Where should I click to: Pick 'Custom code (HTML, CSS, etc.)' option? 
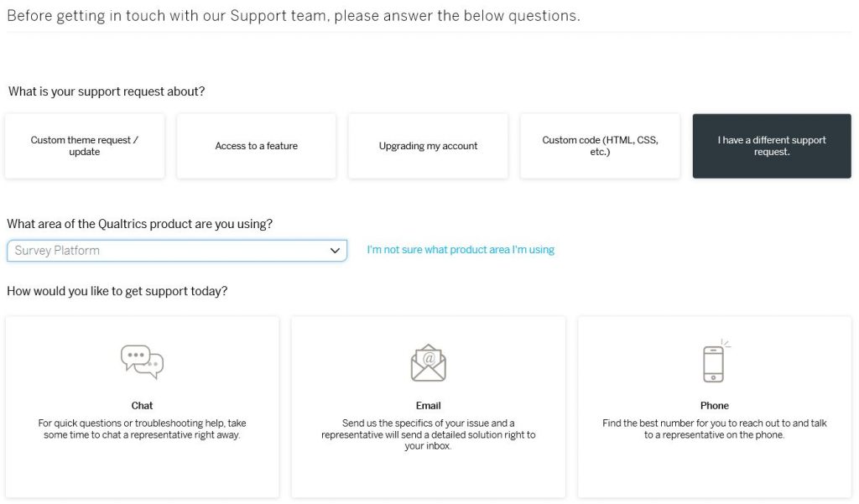[x=600, y=146]
